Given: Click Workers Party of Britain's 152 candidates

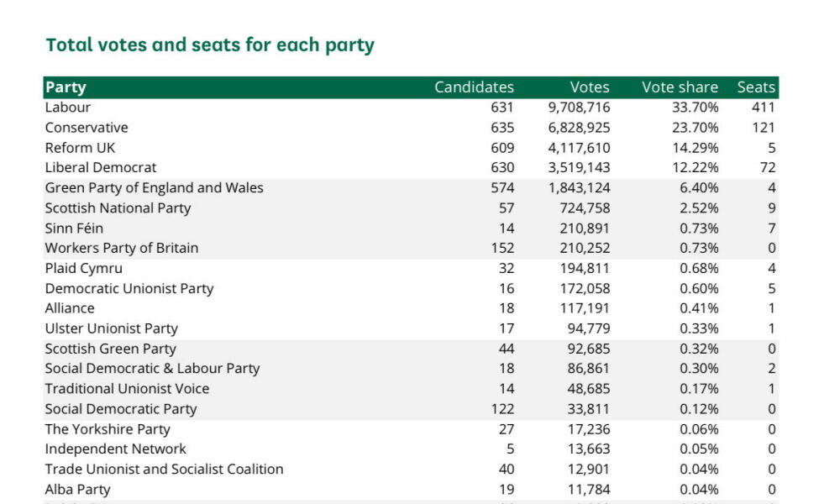Looking at the screenshot, I should click(502, 249).
